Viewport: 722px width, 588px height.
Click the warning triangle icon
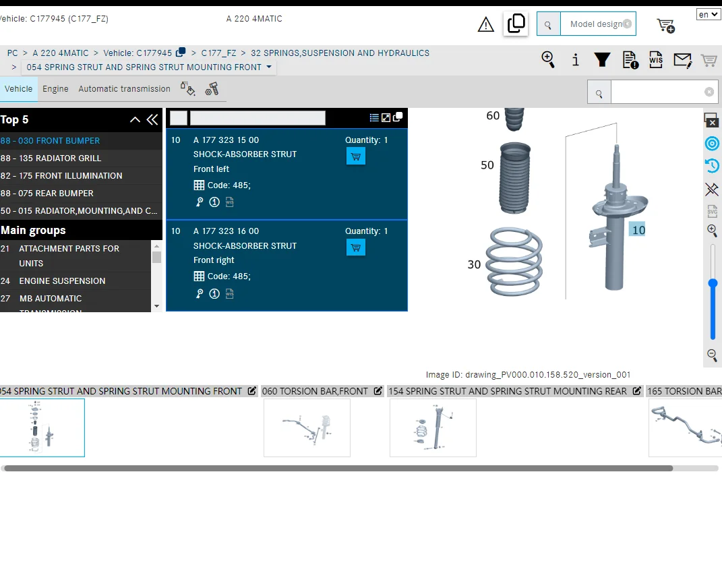(486, 24)
